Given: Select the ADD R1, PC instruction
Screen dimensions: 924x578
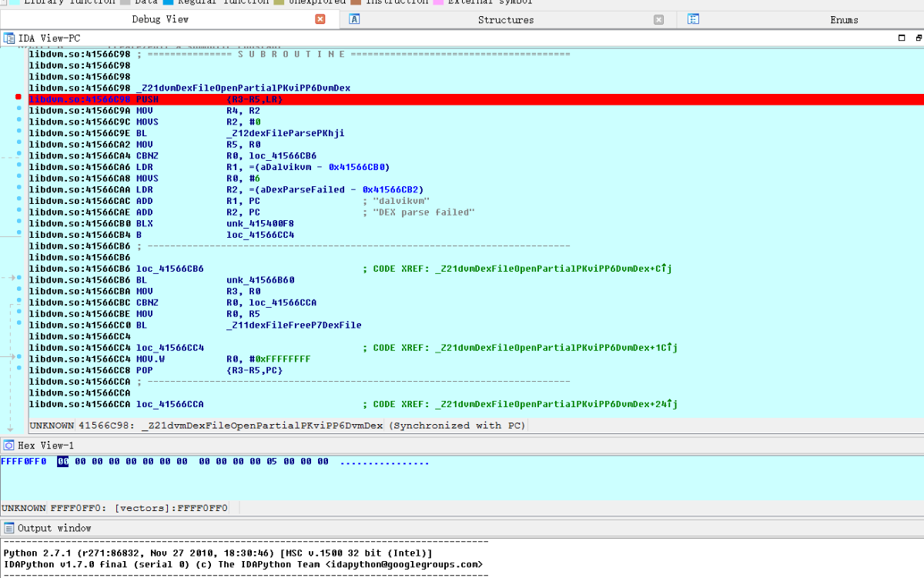Looking at the screenshot, I should click(x=198, y=201).
